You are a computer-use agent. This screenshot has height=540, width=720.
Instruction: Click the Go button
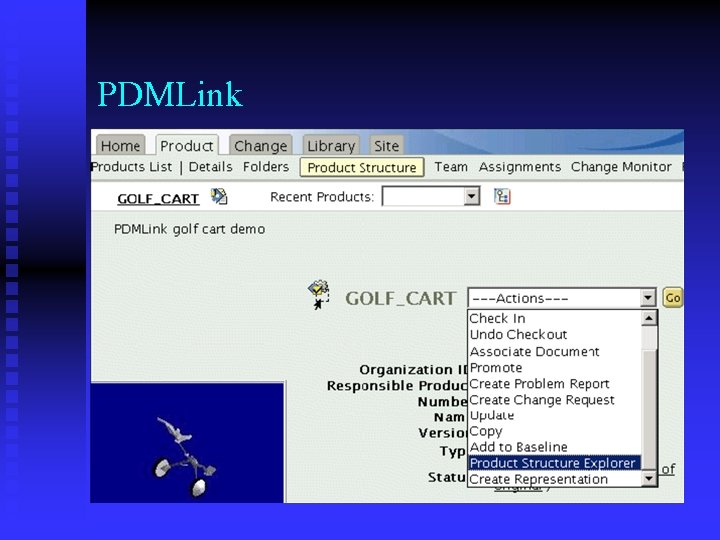pyautogui.click(x=673, y=298)
